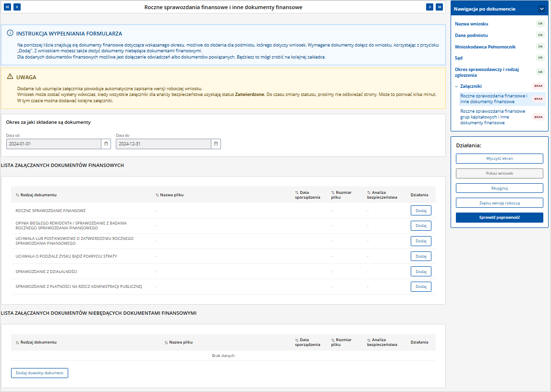551x392 pixels.
Task: Open calendar picker for Data od
Action: (x=106, y=144)
